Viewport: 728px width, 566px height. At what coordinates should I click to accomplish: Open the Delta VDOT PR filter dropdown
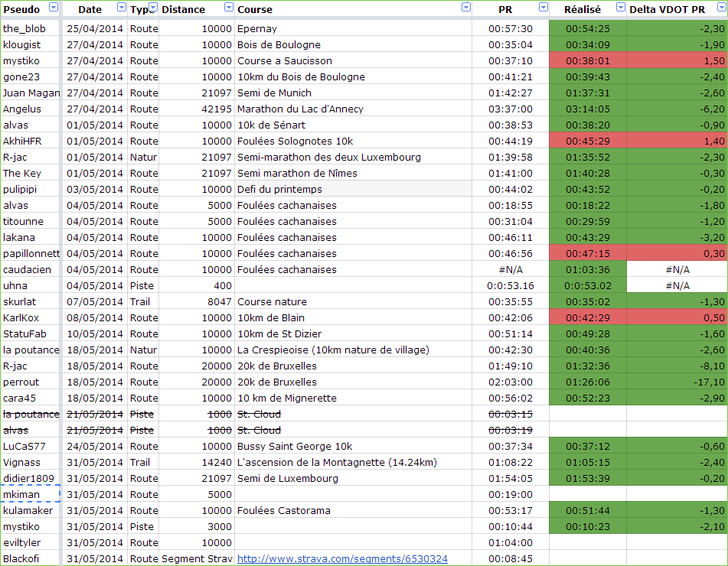click(x=722, y=7)
